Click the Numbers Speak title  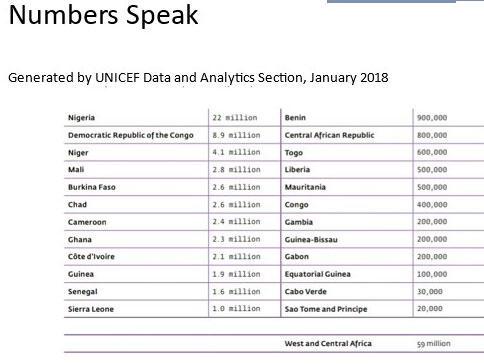click(103, 16)
